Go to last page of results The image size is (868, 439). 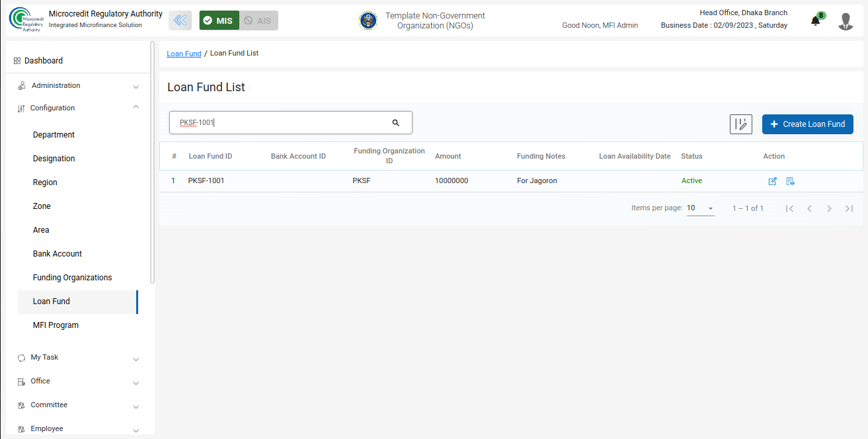pos(849,208)
